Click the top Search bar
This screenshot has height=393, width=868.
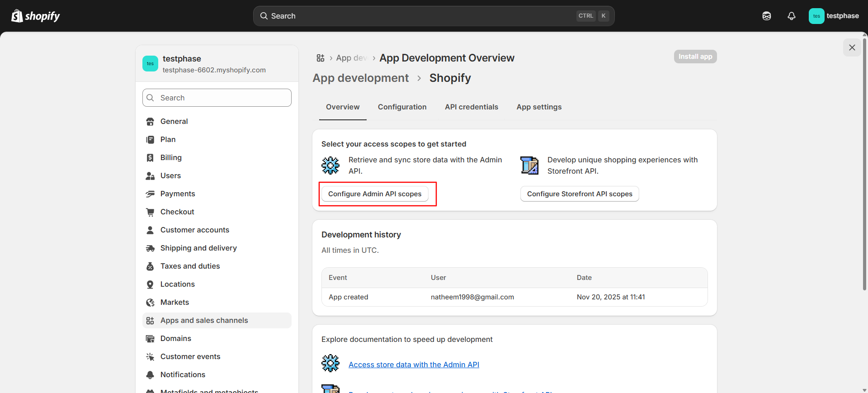pyautogui.click(x=434, y=16)
